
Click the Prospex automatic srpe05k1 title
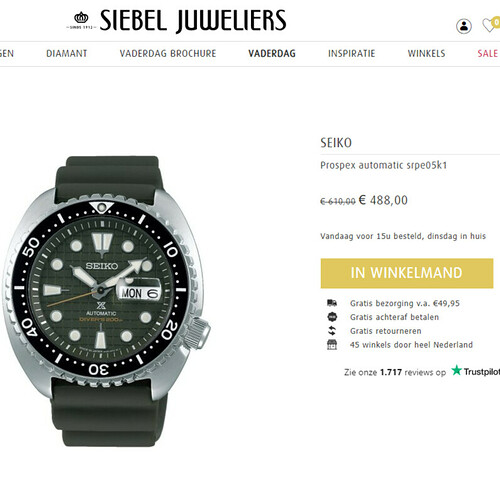383,165
